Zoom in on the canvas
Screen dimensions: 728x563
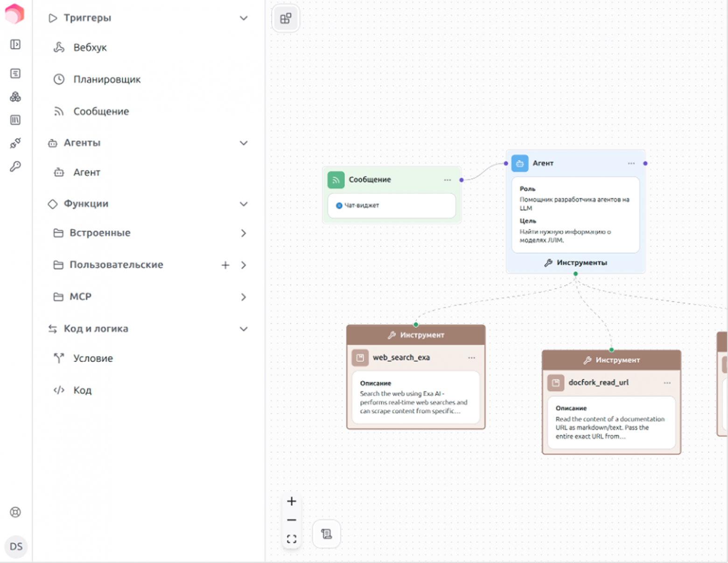tap(292, 501)
